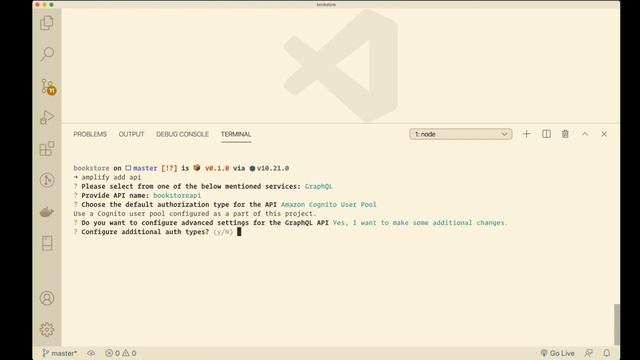Open notifications bell
640x360 pixels.
click(x=607, y=353)
